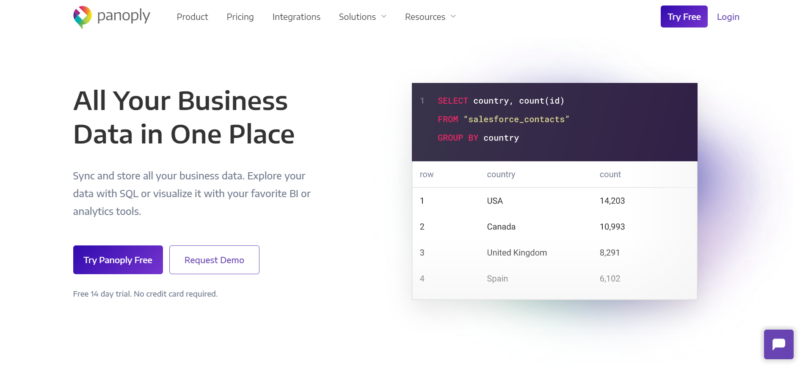Go to the Pricing page
Screen dimensions: 800x366
[240, 17]
